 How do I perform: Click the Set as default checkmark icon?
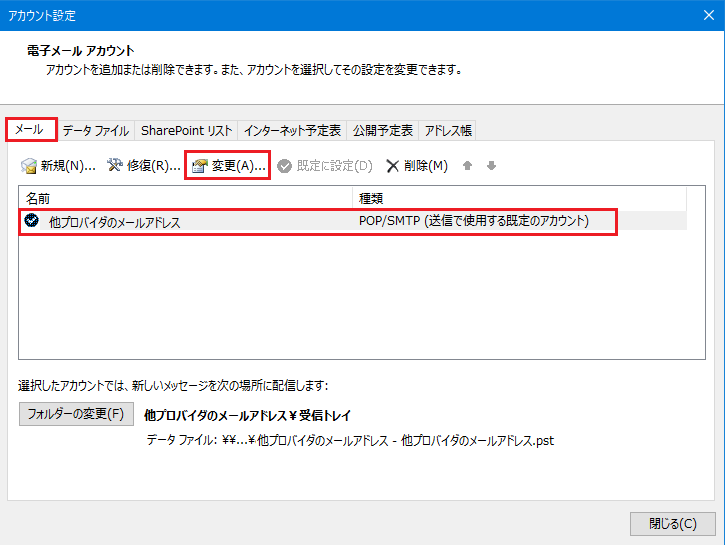[x=284, y=166]
